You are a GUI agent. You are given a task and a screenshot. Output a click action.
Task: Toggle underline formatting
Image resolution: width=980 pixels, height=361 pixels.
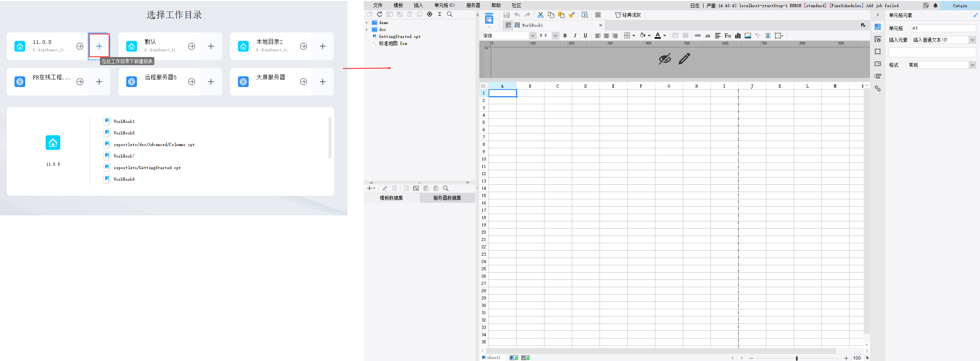point(585,35)
